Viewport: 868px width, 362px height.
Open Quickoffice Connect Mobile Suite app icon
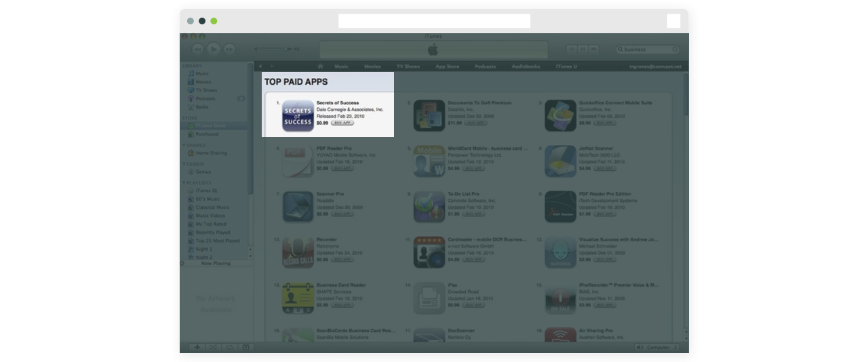pyautogui.click(x=560, y=115)
